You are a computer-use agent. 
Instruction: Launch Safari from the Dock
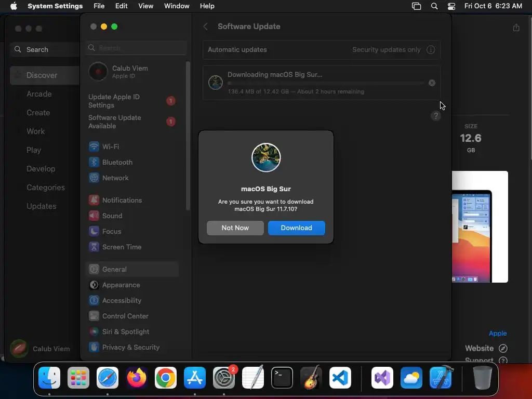(x=108, y=378)
